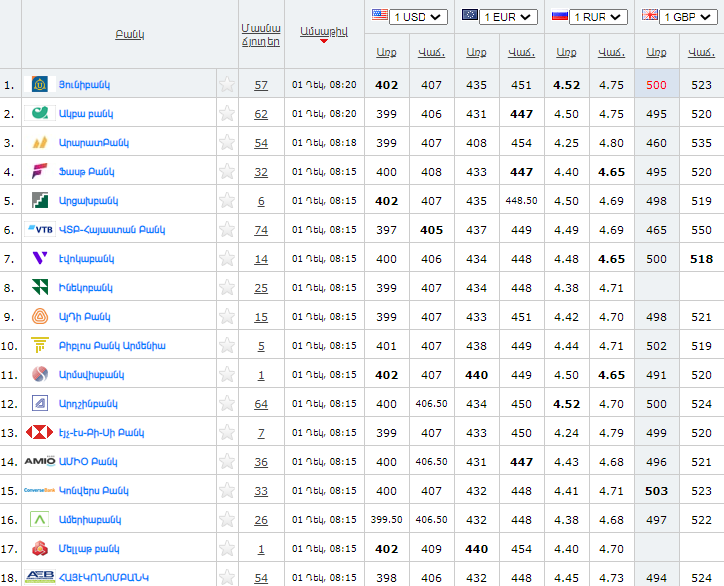Open ՎՏԲ branches count 74
The width and height of the screenshot is (724, 586).
tap(261, 230)
